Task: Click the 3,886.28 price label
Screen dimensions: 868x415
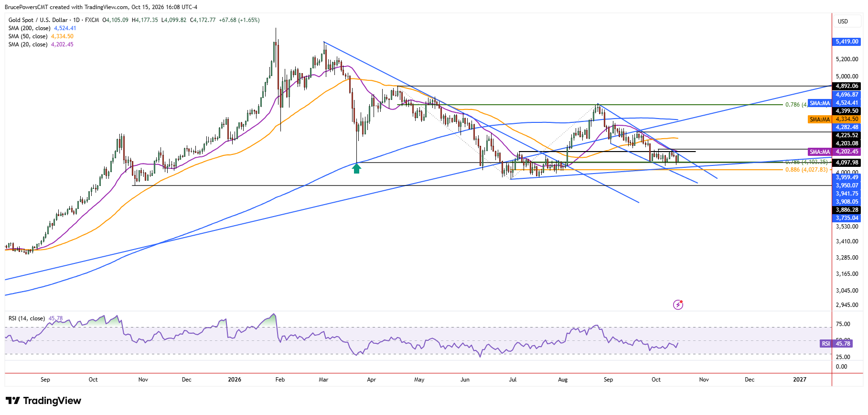Action: pos(847,210)
